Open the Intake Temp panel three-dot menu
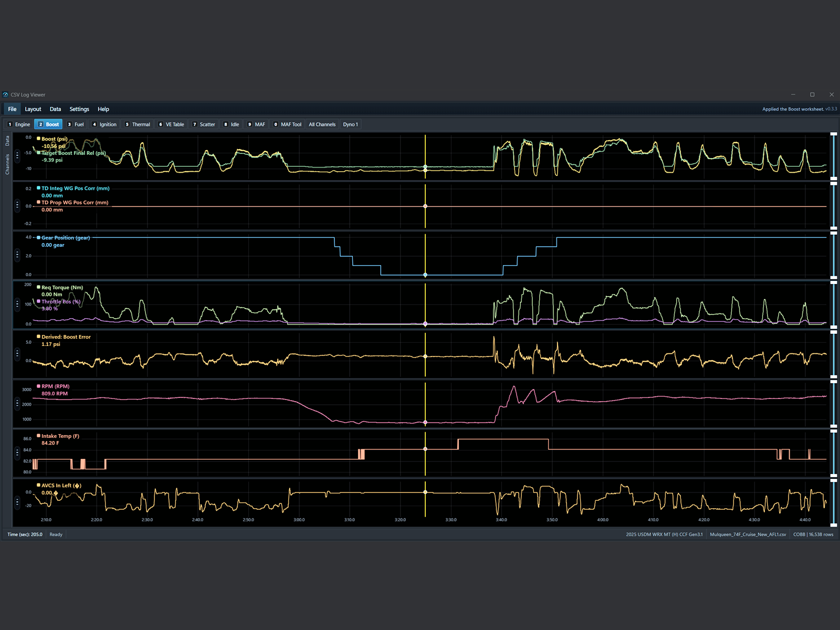The width and height of the screenshot is (840, 630). click(x=17, y=453)
